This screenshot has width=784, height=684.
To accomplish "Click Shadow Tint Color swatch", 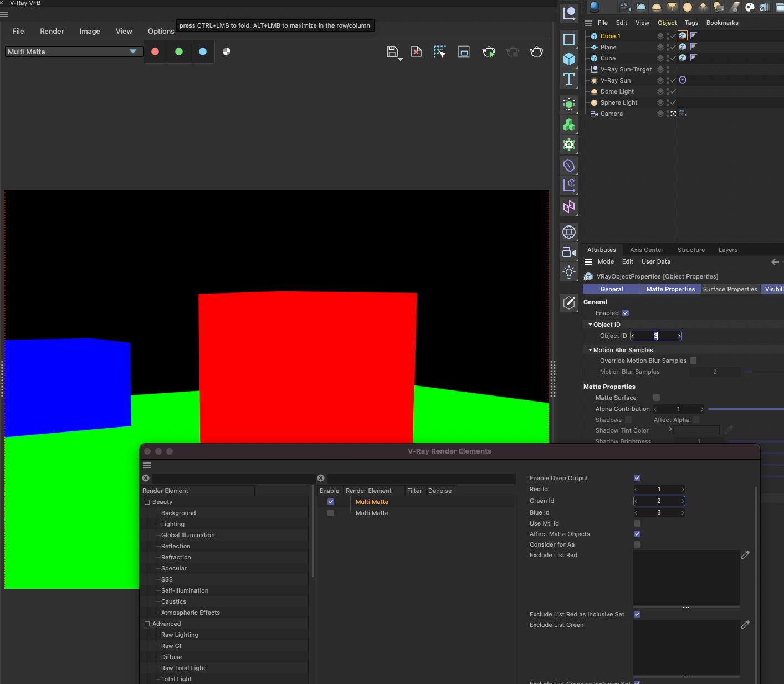I will (x=696, y=430).
